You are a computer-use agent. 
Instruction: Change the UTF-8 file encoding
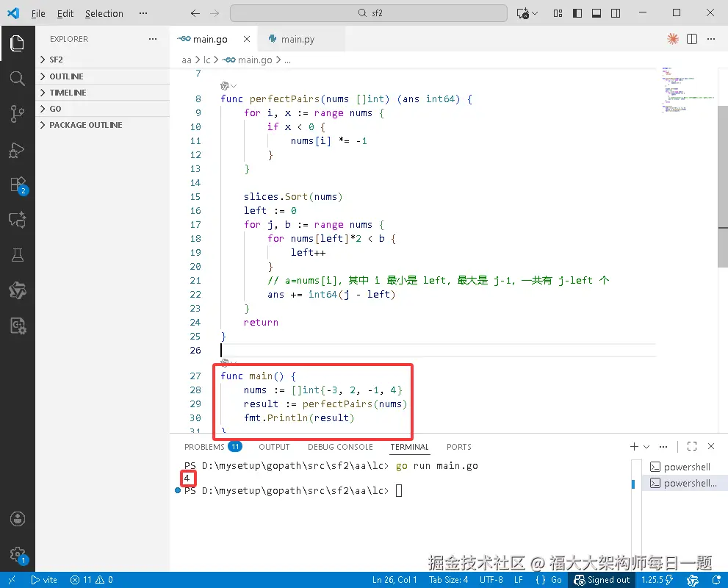[491, 580]
